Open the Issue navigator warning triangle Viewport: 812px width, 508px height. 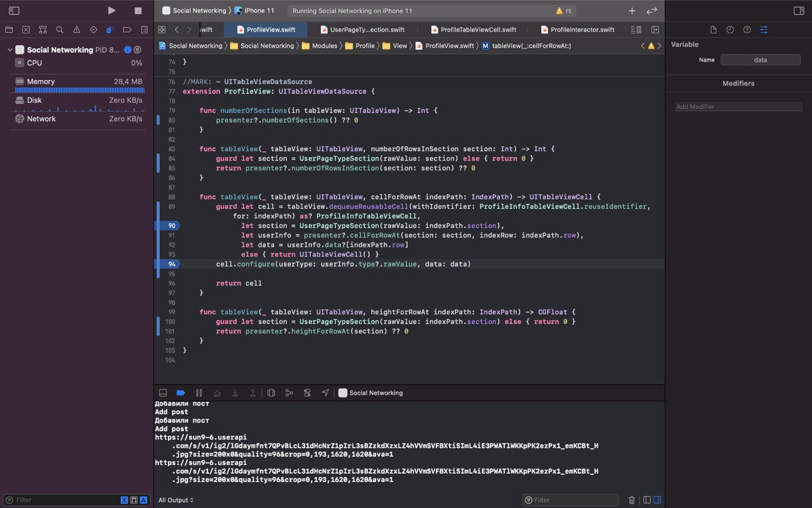[77, 30]
